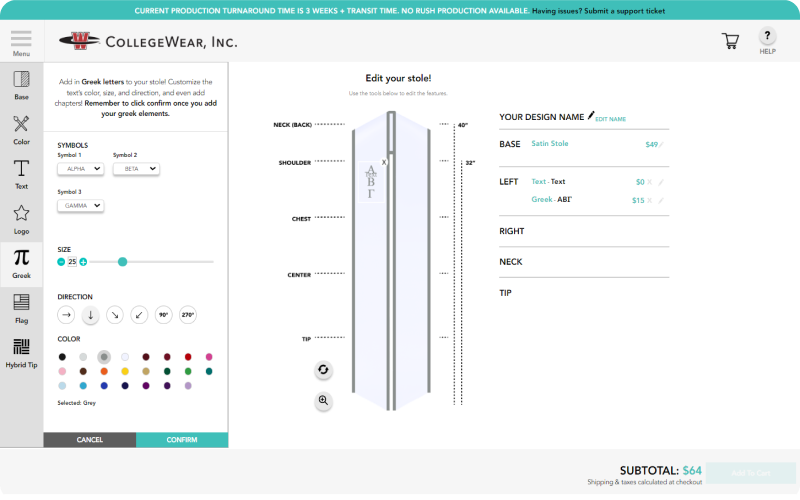
Task: Decrease size with minus button
Action: point(61,262)
